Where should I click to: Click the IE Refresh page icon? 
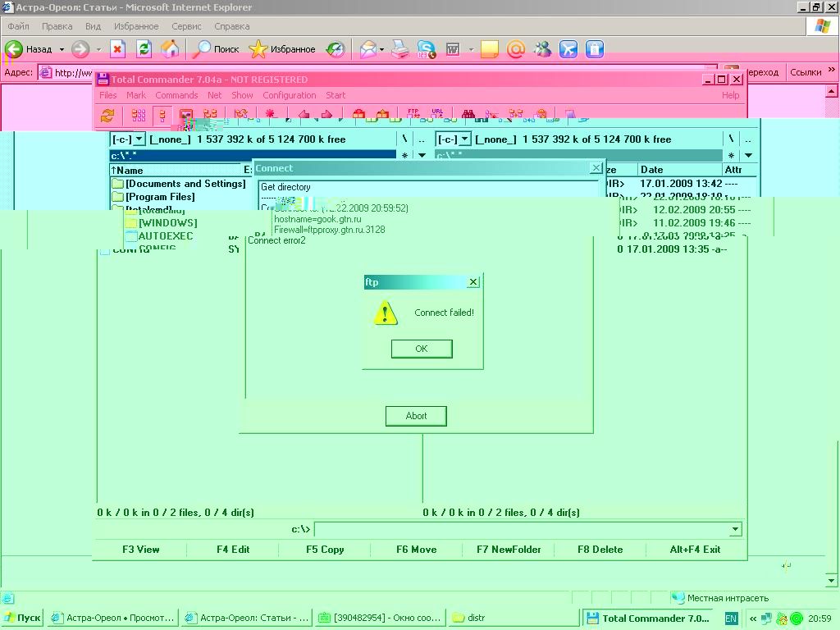click(144, 49)
